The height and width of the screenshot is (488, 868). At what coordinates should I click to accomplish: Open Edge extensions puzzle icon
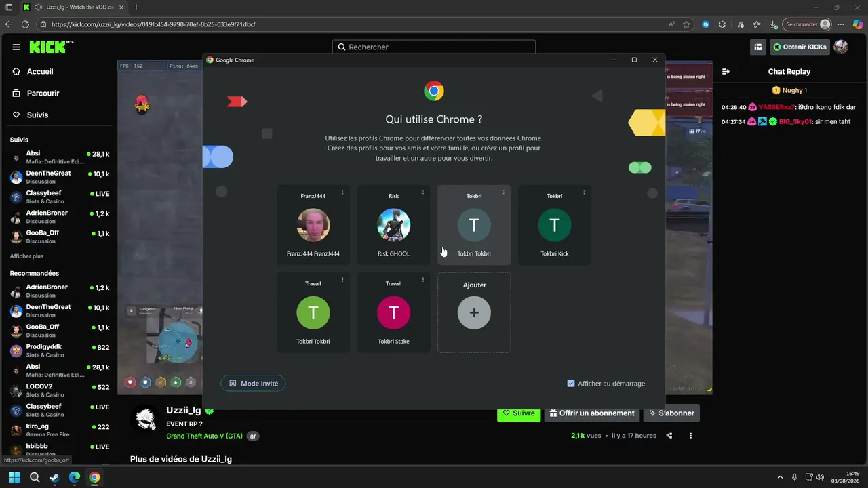[722, 24]
